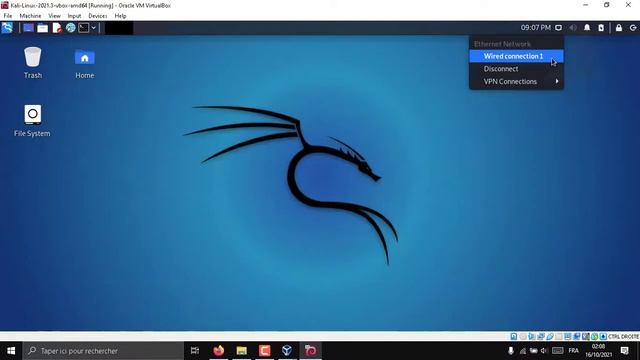
Task: Open the file manager panel launcher
Action: [42, 28]
